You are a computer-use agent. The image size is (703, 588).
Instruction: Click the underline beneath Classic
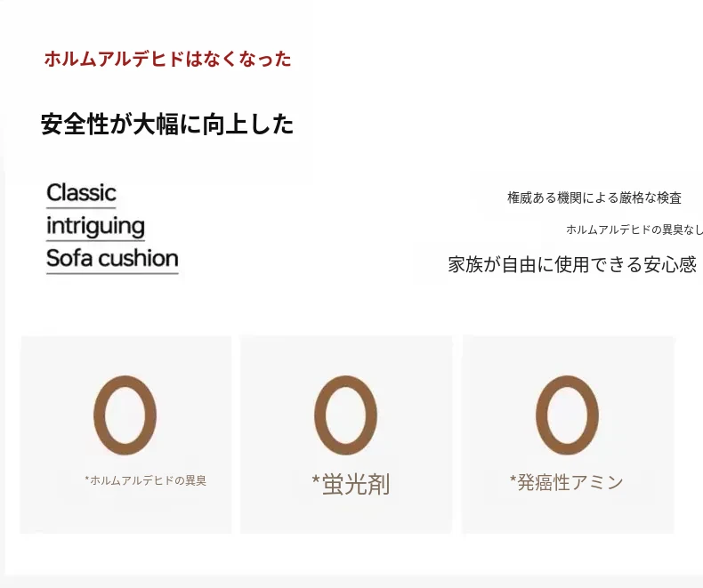pos(81,207)
